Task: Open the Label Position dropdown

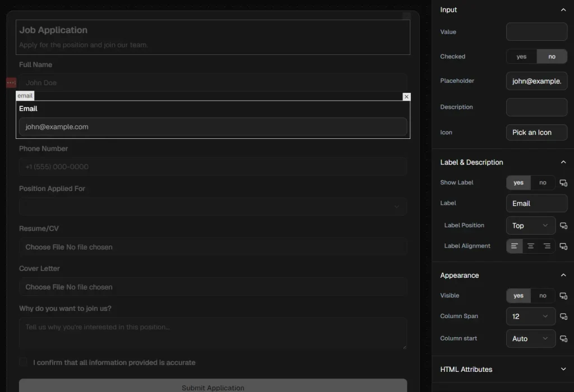Action: [530, 225]
